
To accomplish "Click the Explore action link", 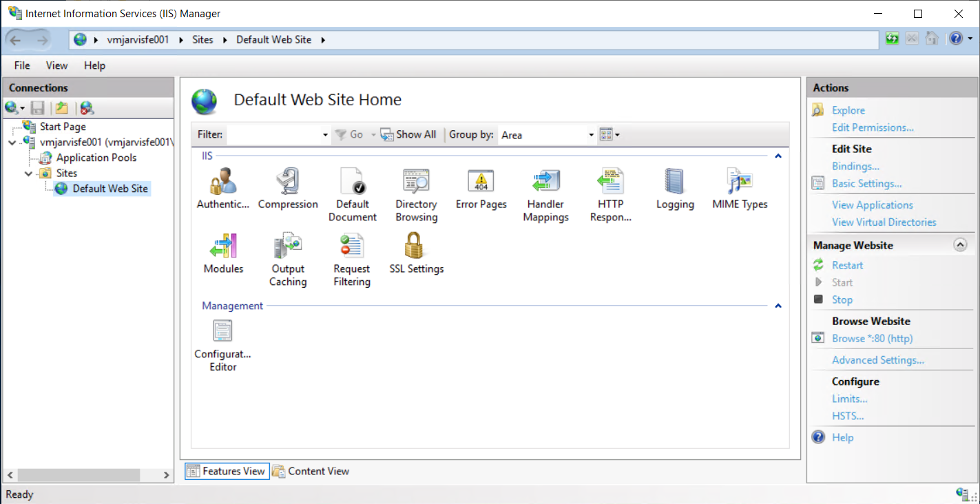I will click(848, 110).
